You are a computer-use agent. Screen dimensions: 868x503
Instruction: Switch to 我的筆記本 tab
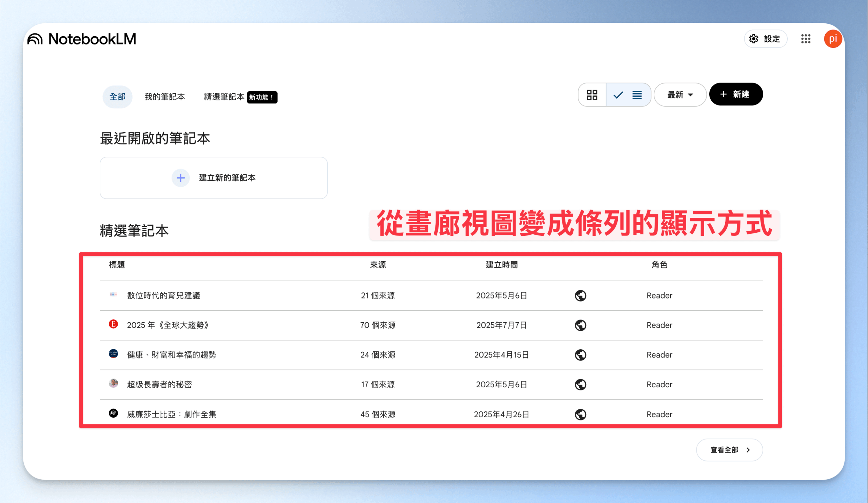tap(165, 97)
